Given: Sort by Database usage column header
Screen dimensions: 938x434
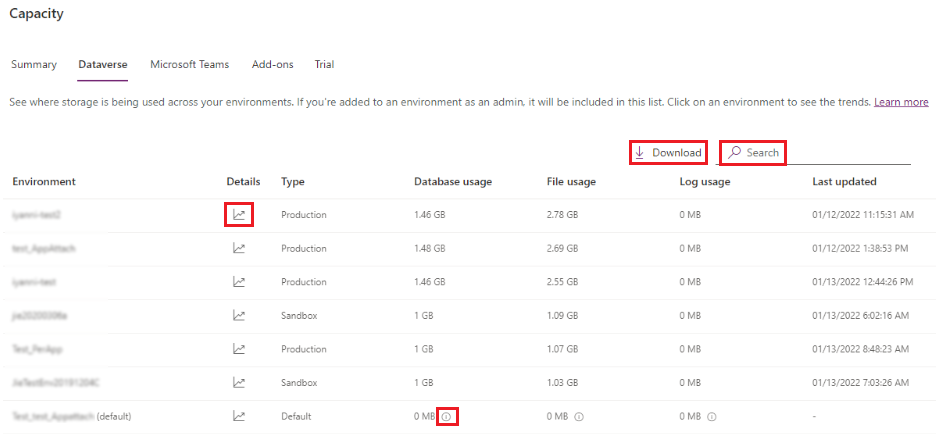Looking at the screenshot, I should click(x=453, y=182).
